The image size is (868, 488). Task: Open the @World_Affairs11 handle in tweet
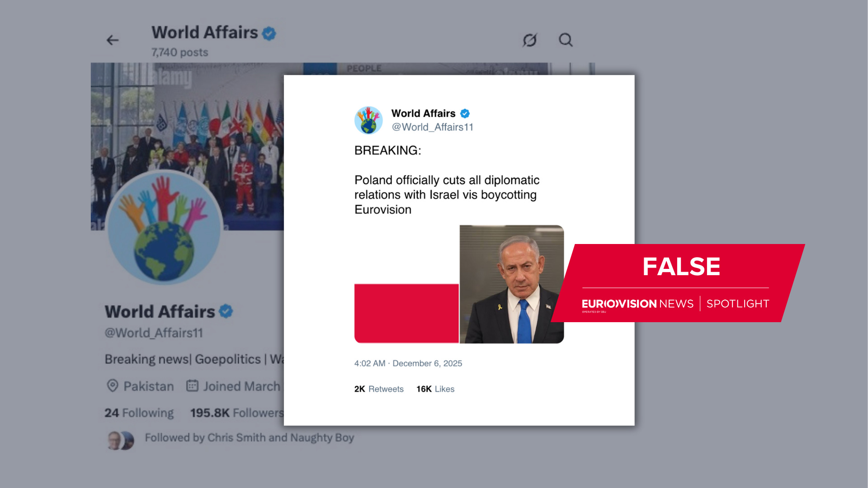tap(433, 127)
